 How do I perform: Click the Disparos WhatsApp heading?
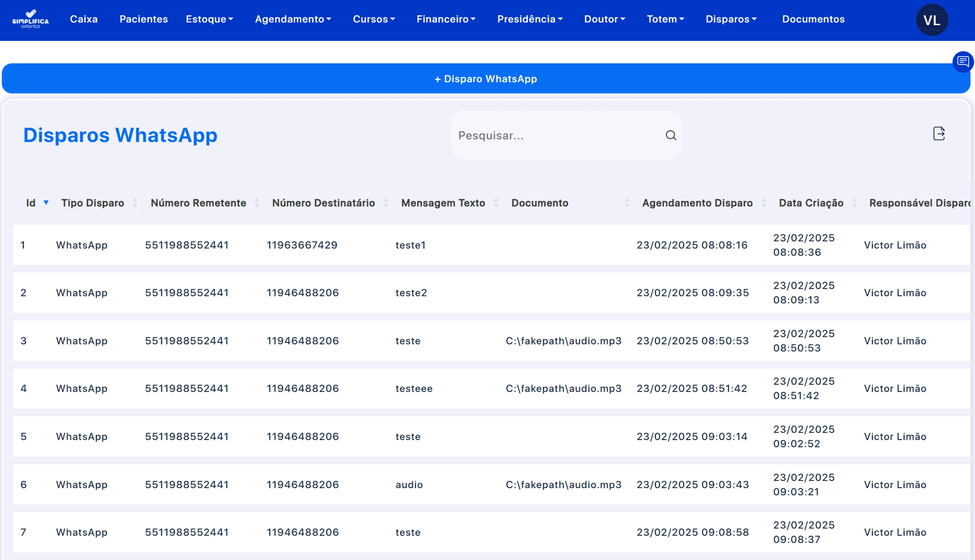click(120, 135)
